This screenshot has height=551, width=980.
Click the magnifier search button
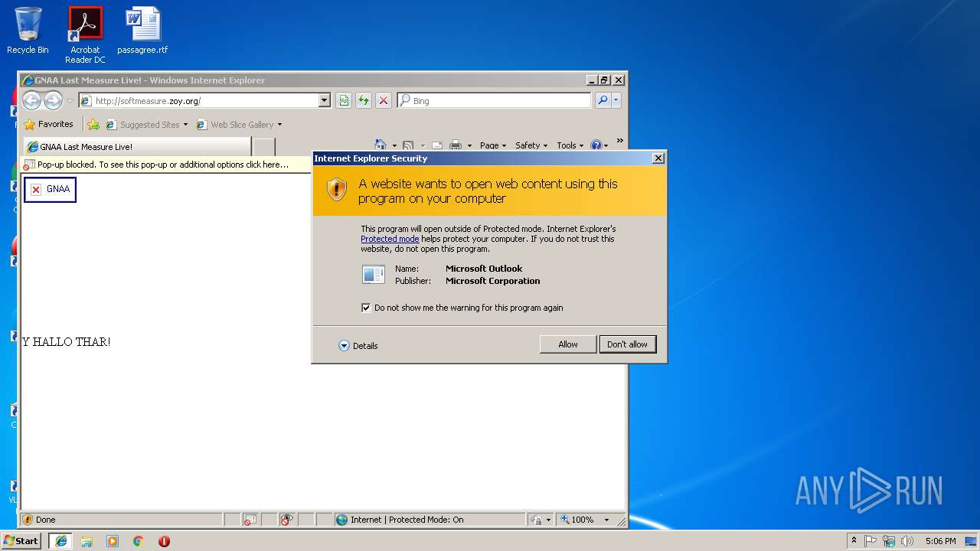pos(603,100)
